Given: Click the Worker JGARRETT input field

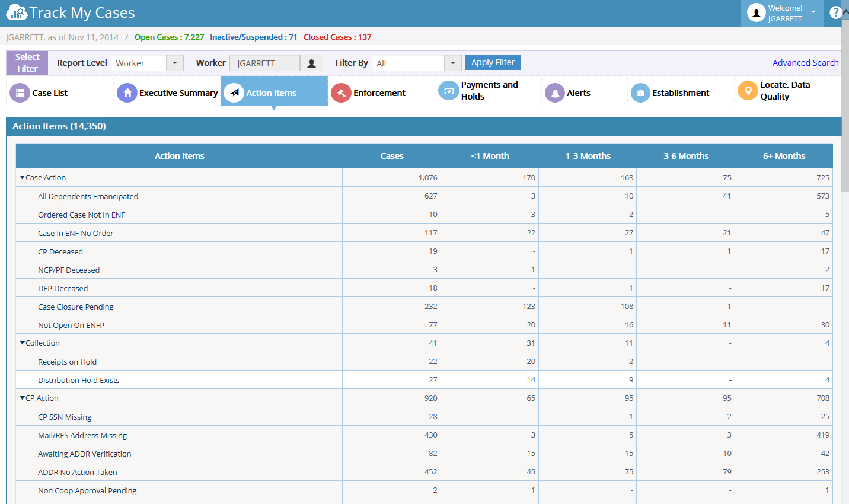Looking at the screenshot, I should pyautogui.click(x=264, y=63).
